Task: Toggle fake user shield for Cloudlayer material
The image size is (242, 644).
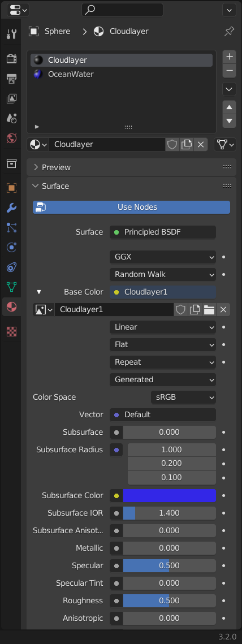Action: [172, 144]
